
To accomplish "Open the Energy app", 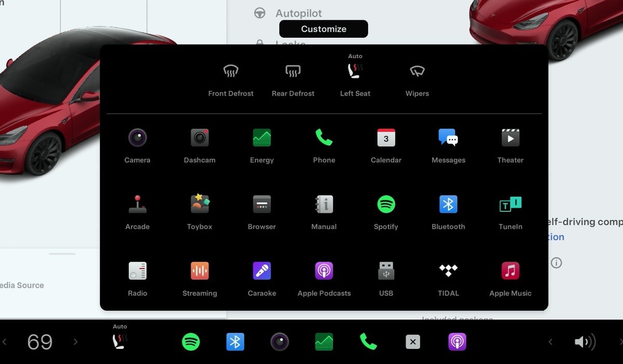I will click(262, 146).
